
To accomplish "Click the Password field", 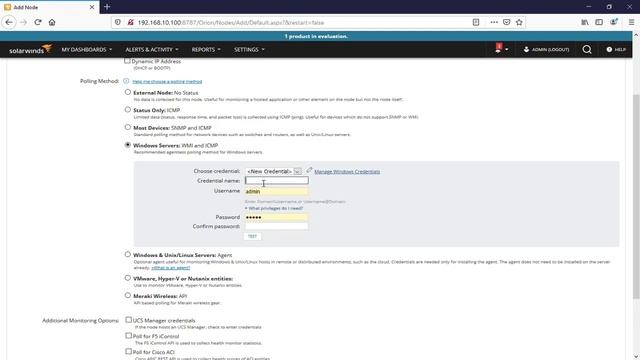I will pyautogui.click(x=277, y=217).
